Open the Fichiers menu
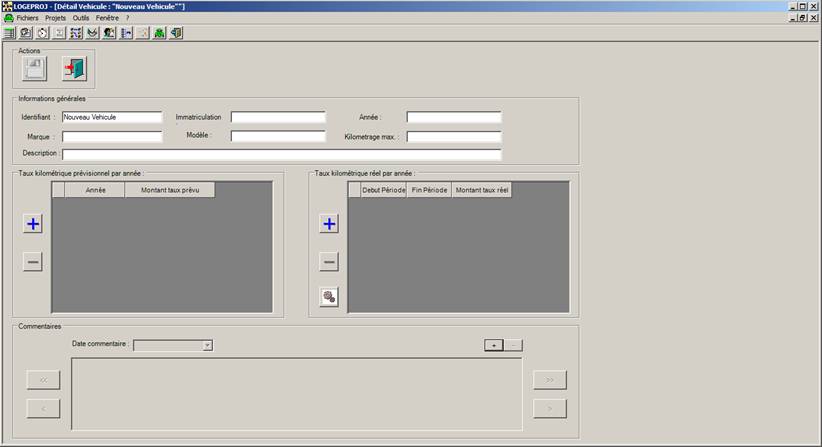This screenshot has height=447, width=822. point(29,18)
